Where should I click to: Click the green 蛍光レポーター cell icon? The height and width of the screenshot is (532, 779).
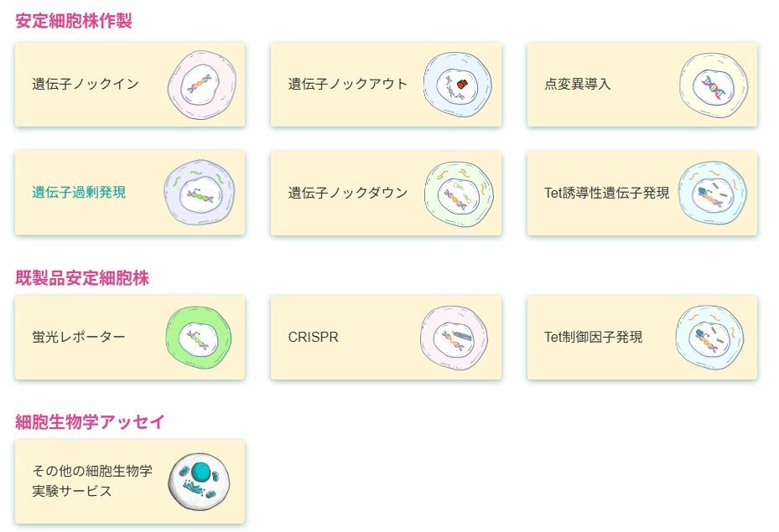[199, 338]
